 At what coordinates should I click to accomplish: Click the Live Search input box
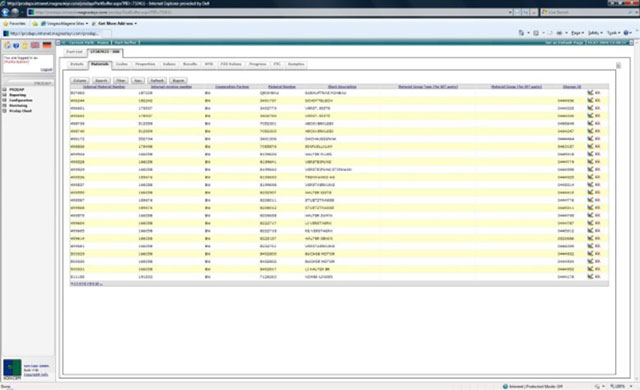585,12
